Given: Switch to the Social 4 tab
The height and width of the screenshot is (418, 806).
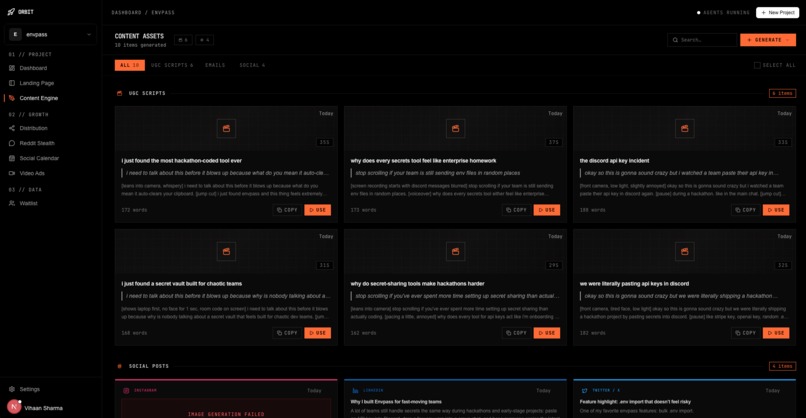Looking at the screenshot, I should [252, 65].
